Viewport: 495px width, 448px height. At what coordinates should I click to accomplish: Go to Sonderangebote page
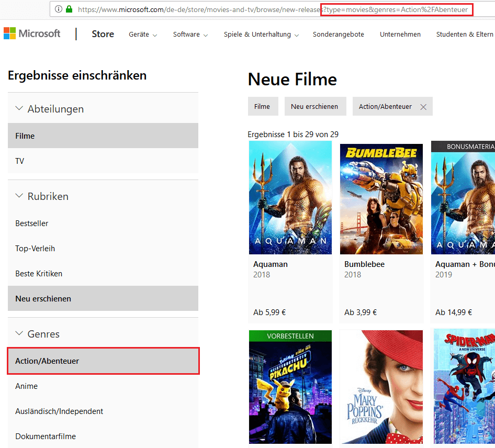coord(338,35)
